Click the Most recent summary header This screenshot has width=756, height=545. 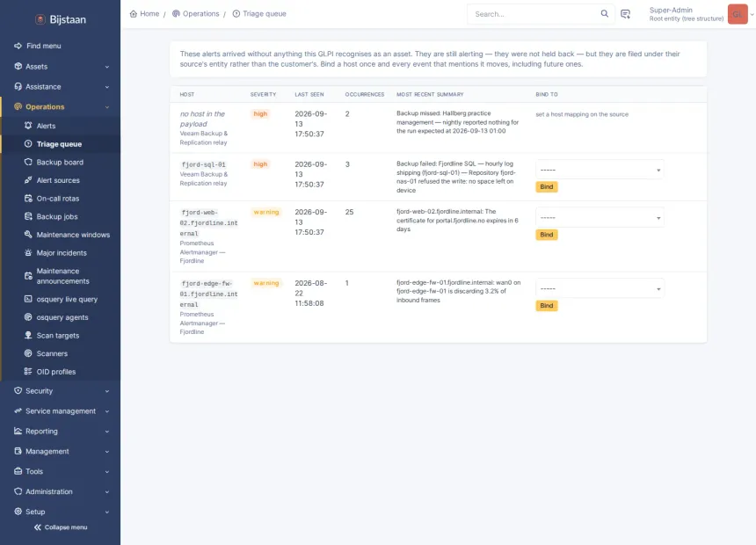pos(430,95)
